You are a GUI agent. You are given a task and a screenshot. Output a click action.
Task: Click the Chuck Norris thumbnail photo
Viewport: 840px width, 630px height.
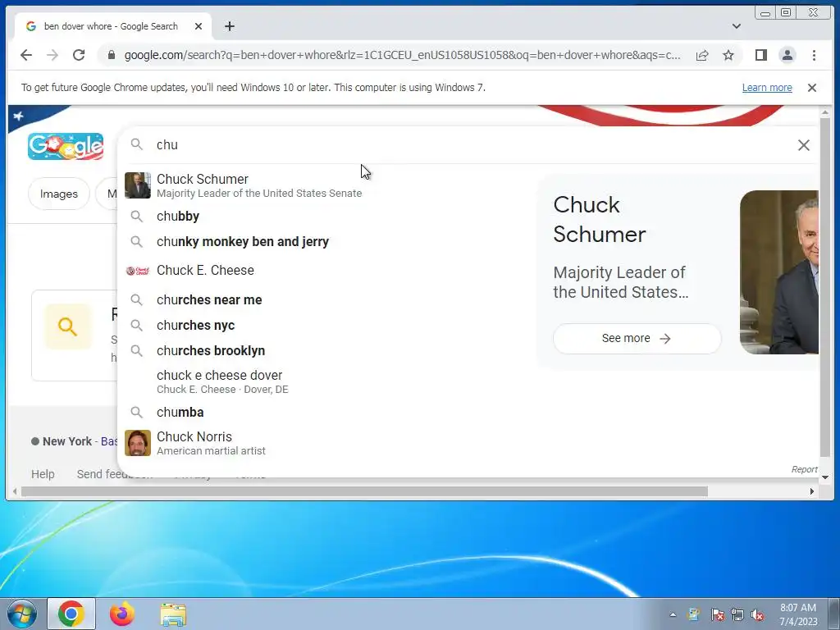point(138,443)
